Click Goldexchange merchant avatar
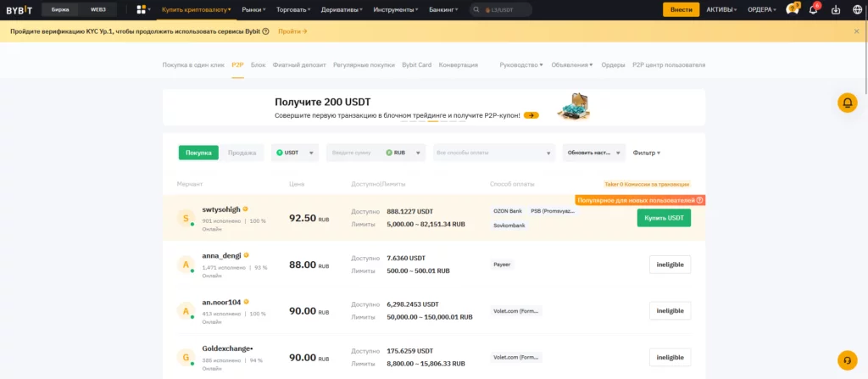 pos(186,358)
